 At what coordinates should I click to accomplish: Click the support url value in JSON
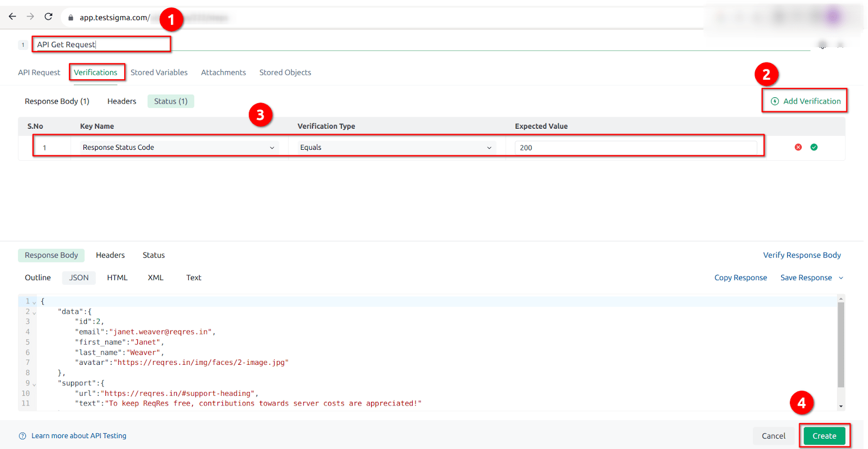(x=177, y=394)
